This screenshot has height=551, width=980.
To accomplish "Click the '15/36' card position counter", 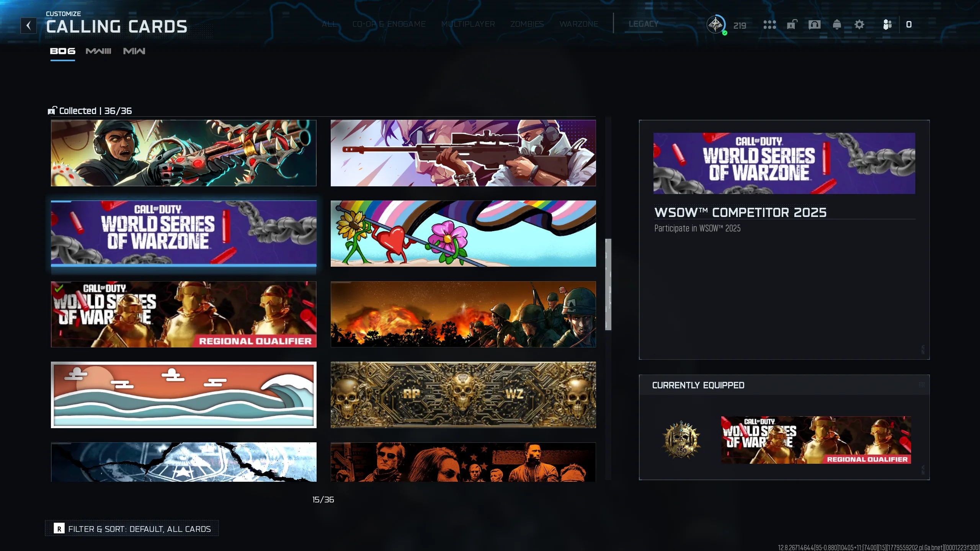I will 323,500.
